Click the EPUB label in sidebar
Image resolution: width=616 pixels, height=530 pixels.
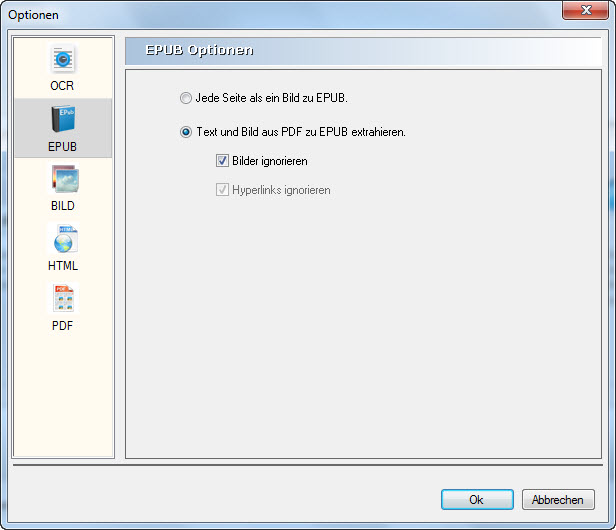[x=62, y=147]
